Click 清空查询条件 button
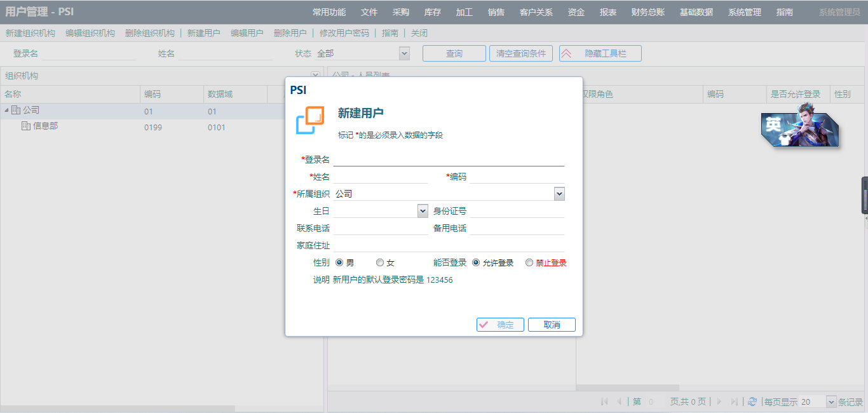Image resolution: width=868 pixels, height=413 pixels. tap(521, 53)
